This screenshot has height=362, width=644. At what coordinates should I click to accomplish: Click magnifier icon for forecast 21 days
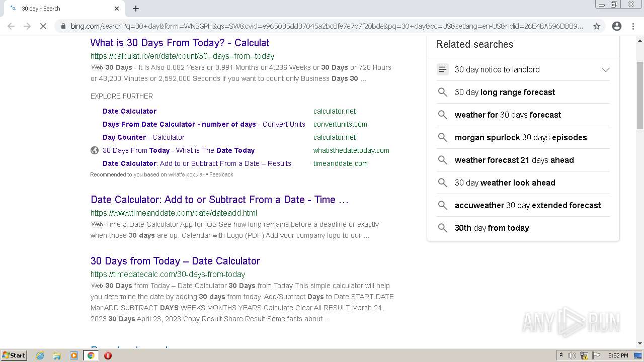coord(442,160)
